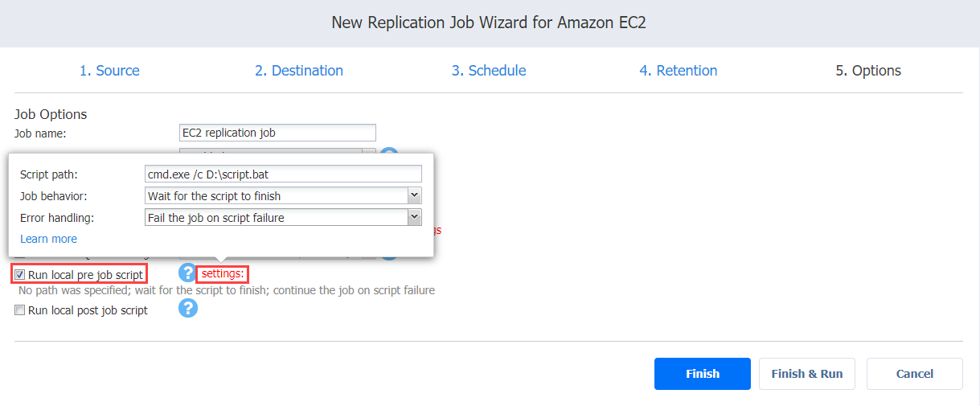Image resolution: width=980 pixels, height=406 pixels.
Task: Open the Job behavior dropdown
Action: point(283,195)
